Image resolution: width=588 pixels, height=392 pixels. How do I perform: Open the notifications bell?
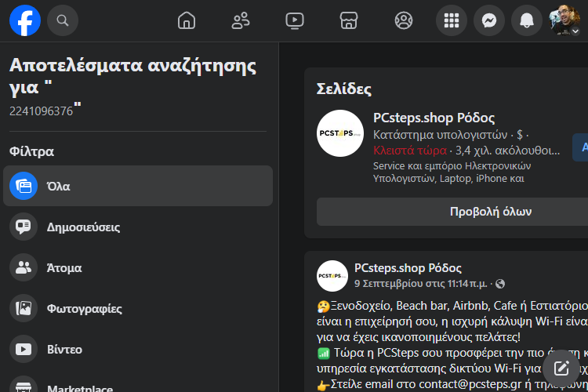pos(527,20)
